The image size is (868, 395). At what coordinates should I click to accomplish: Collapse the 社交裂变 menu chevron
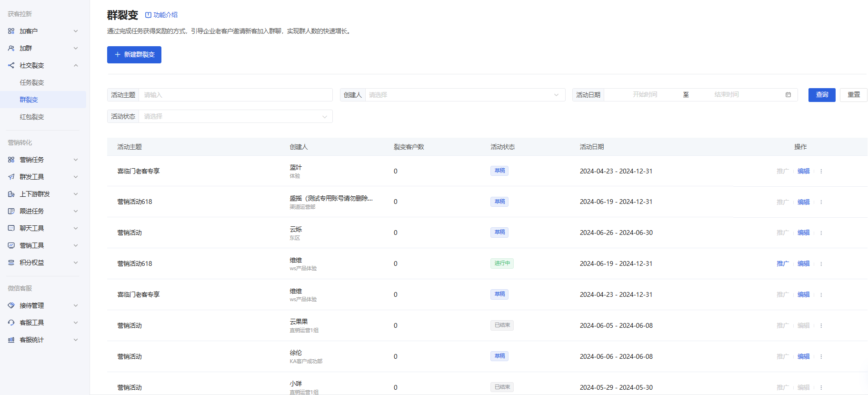pyautogui.click(x=76, y=65)
